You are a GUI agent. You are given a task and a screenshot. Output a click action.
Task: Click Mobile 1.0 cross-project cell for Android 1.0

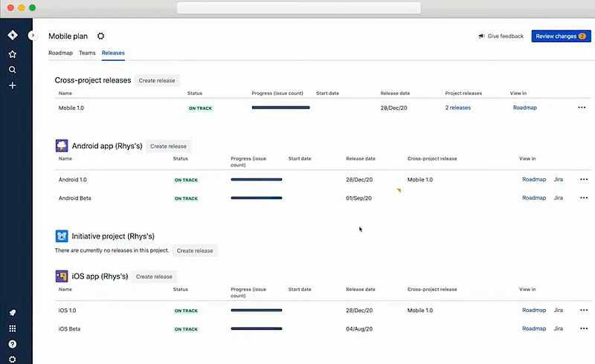(420, 180)
